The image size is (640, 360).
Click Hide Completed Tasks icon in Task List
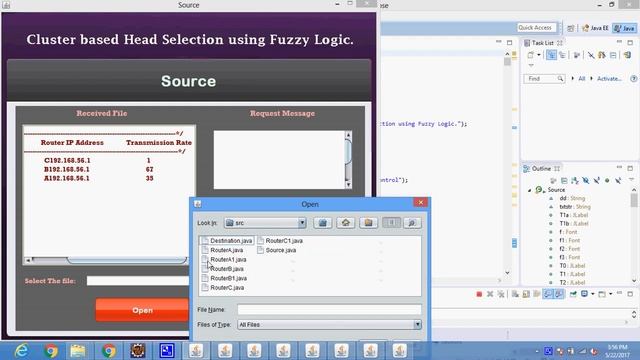tap(591, 55)
